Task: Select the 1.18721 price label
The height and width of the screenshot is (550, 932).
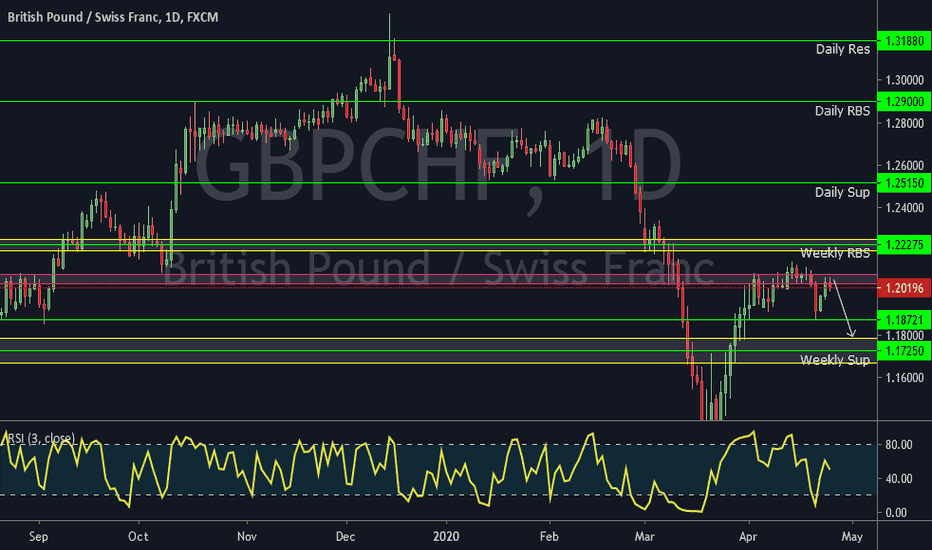Action: point(904,320)
